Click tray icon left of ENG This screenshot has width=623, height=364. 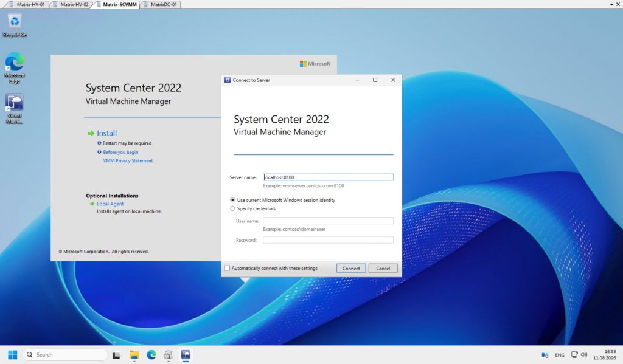[545, 355]
